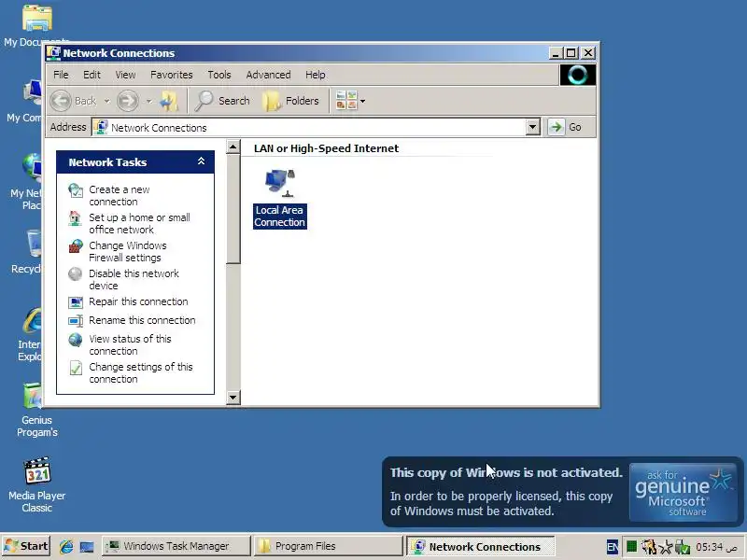The image size is (747, 560).
Task: Click Repair this connection link
Action: [138, 301]
